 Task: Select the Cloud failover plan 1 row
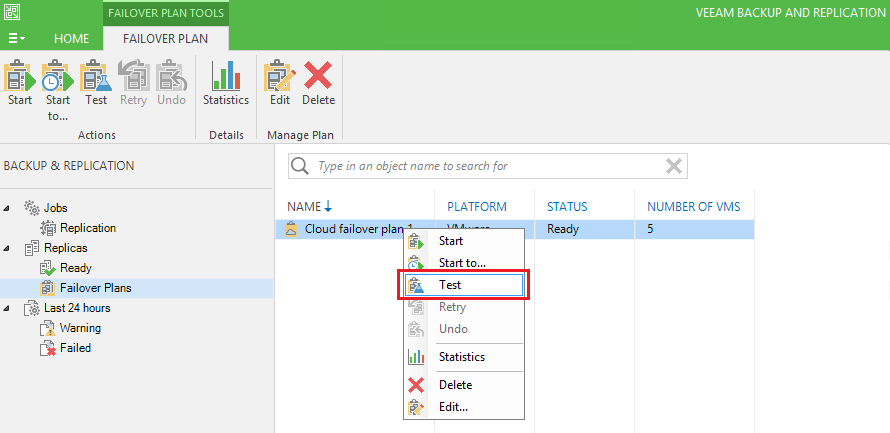pyautogui.click(x=515, y=229)
